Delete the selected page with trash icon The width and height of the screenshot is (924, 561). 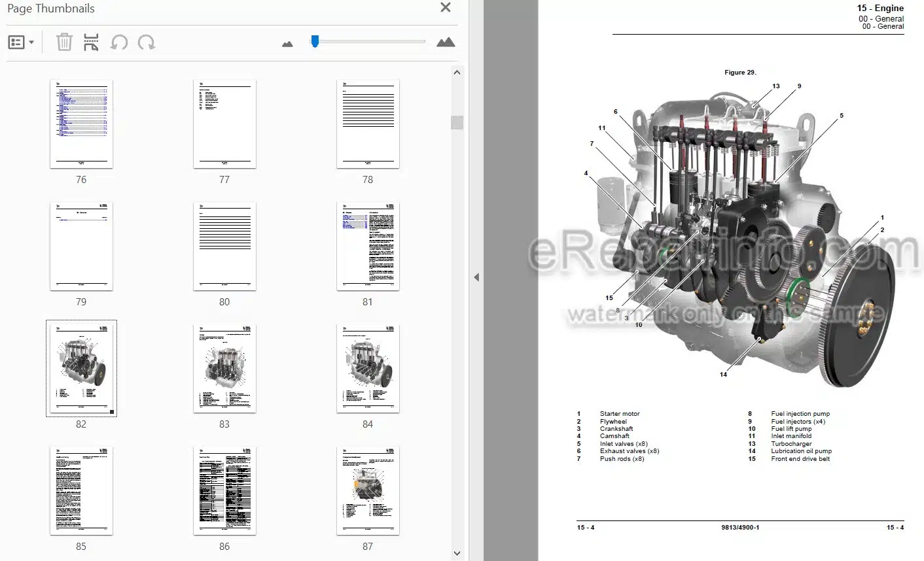(x=64, y=42)
